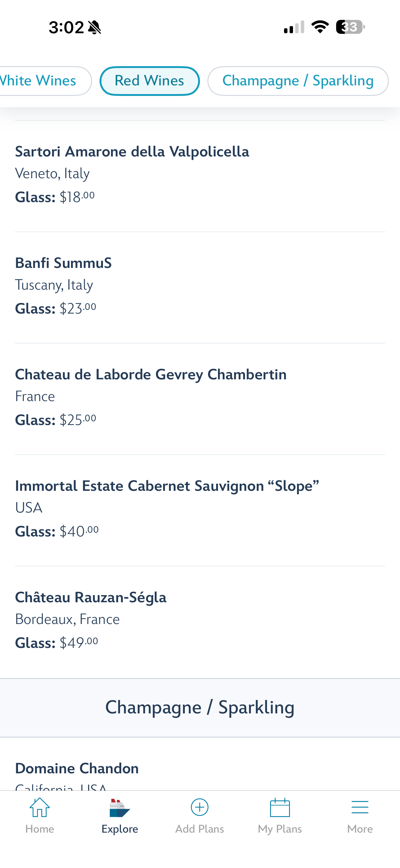This screenshot has height=868, width=400.
Task: Open the My Plans calendar icon
Action: pos(280,807)
